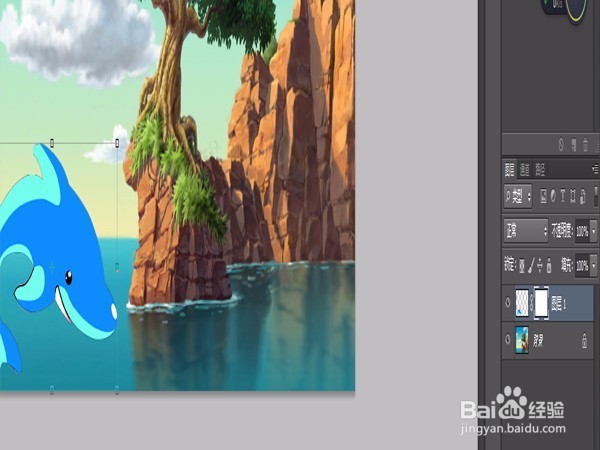Filter layers by type (T) layers icon
Viewport: 600px width, 450px height.
[x=563, y=197]
